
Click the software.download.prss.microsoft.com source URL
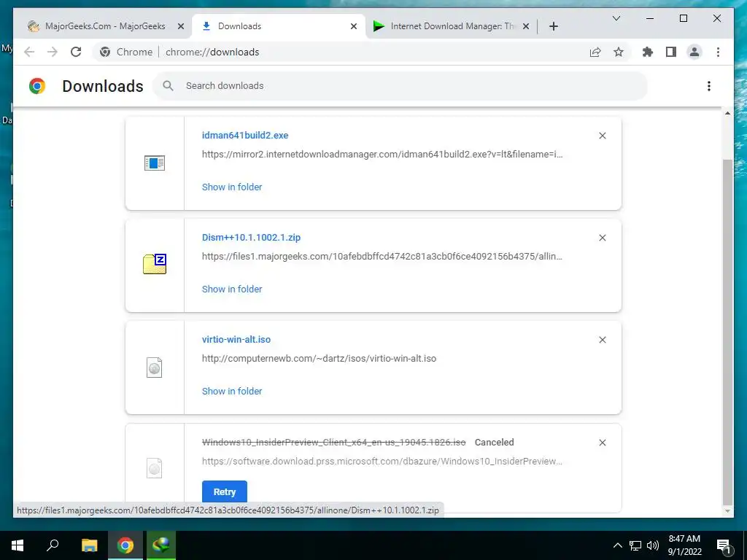click(382, 461)
